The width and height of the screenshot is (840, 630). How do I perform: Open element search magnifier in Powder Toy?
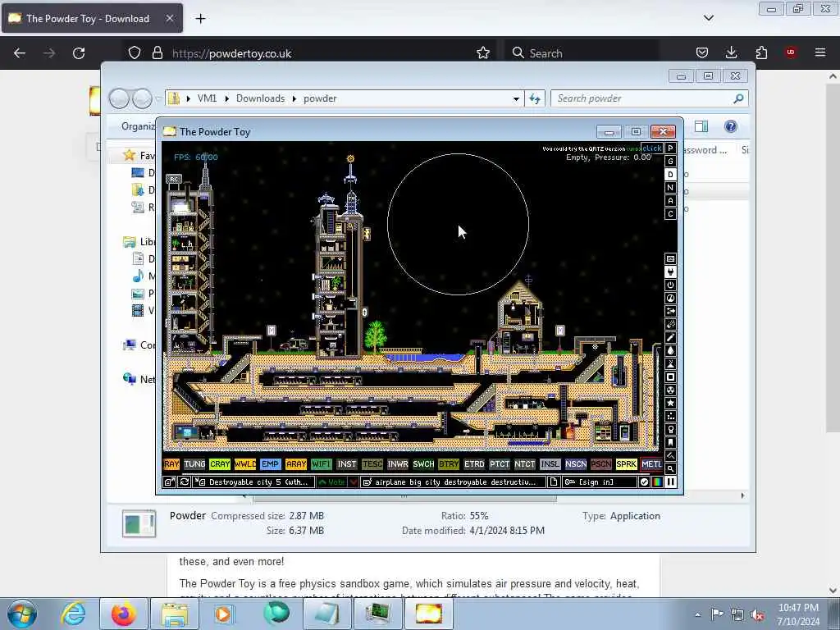click(x=670, y=468)
